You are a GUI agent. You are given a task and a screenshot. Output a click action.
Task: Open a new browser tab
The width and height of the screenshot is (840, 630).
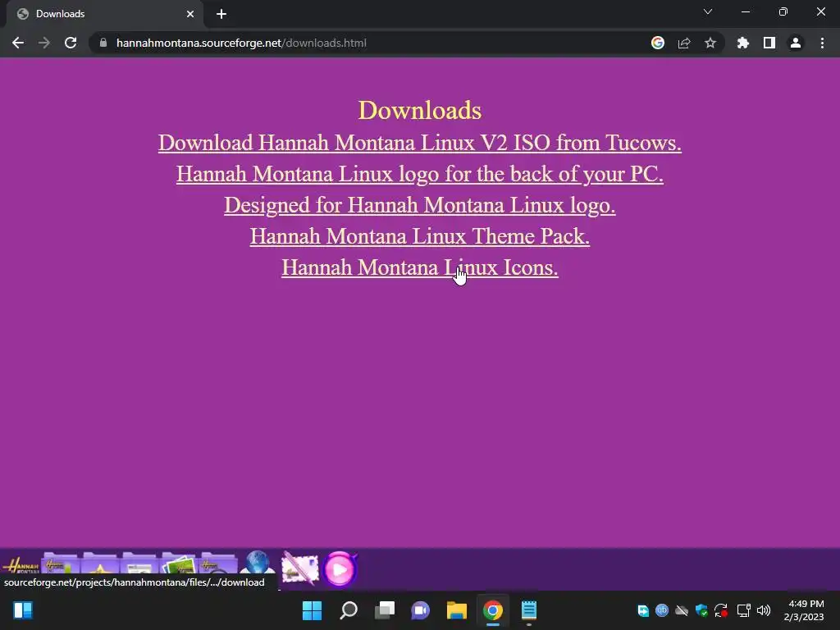coord(221,14)
